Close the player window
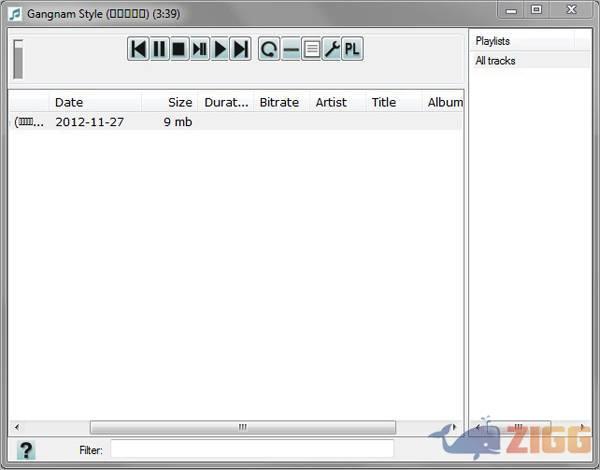This screenshot has width=600, height=470. pos(572,10)
